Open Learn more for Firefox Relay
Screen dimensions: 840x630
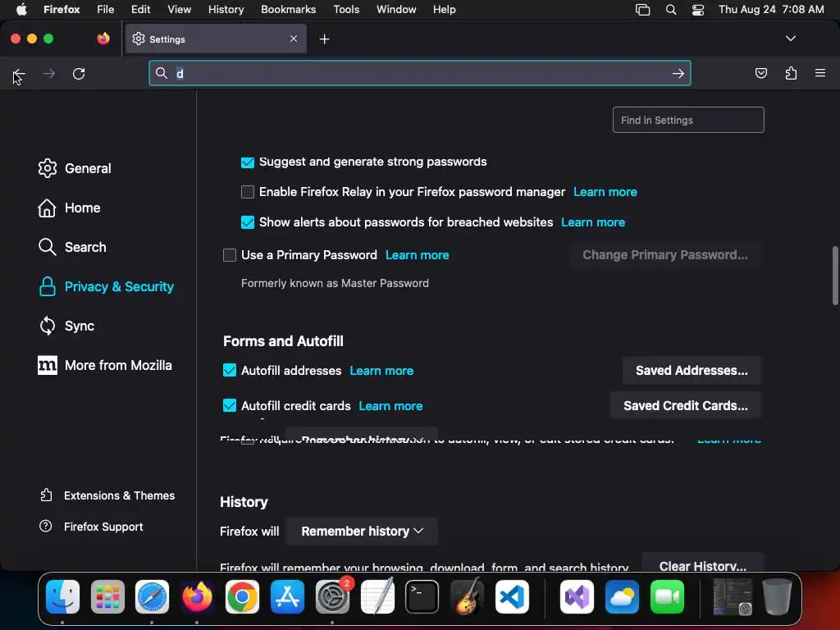(605, 192)
